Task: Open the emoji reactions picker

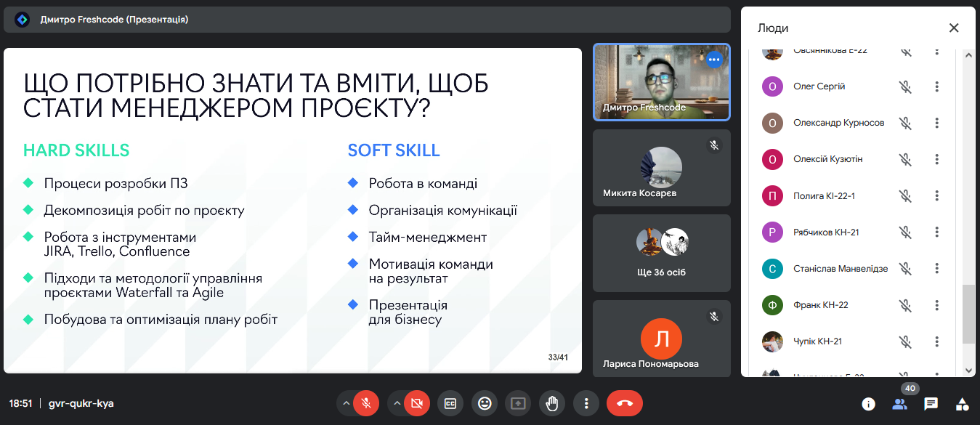Action: click(x=484, y=403)
